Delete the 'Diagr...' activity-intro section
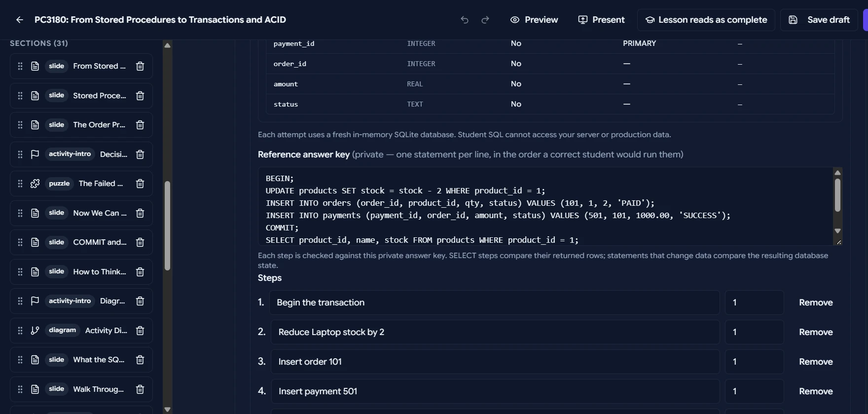 [x=140, y=301]
